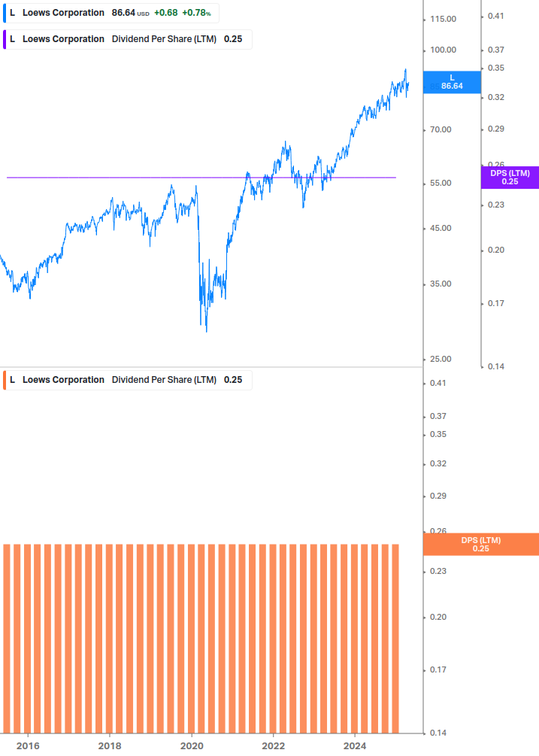Click the 86.64 price in the top legend
The image size is (539, 756).
click(123, 13)
